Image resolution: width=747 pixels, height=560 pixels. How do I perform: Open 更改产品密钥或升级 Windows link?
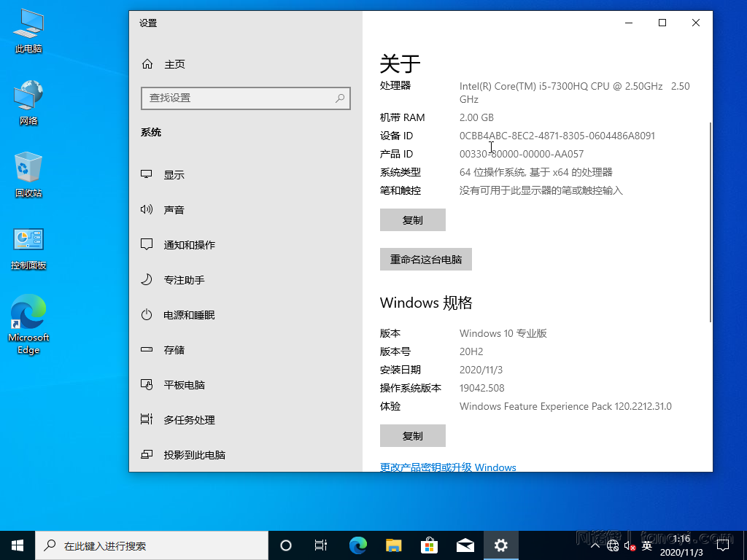tap(448, 467)
